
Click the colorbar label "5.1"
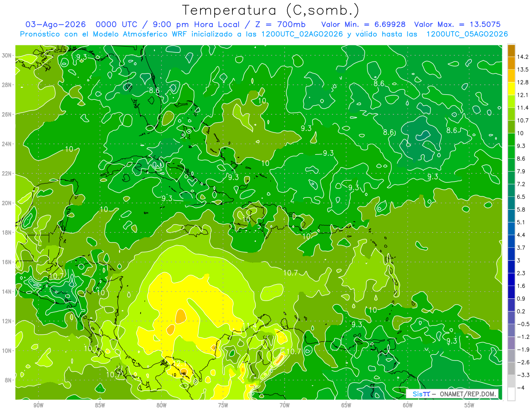click(521, 222)
